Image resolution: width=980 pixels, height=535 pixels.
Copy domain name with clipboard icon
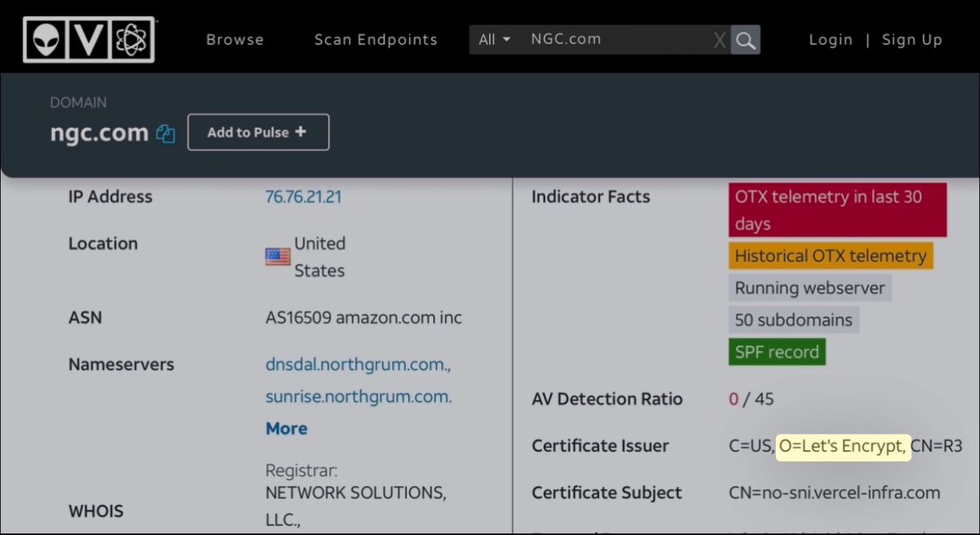166,133
